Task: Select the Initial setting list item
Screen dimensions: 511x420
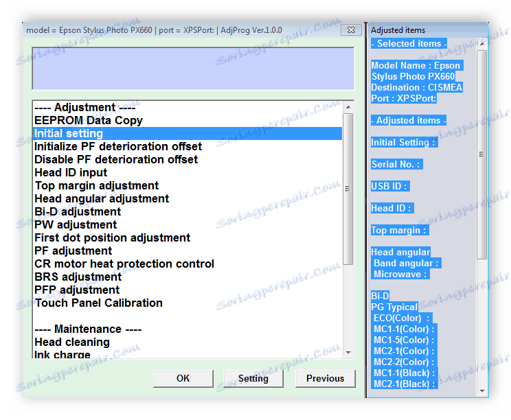Action: pyautogui.click(x=188, y=134)
